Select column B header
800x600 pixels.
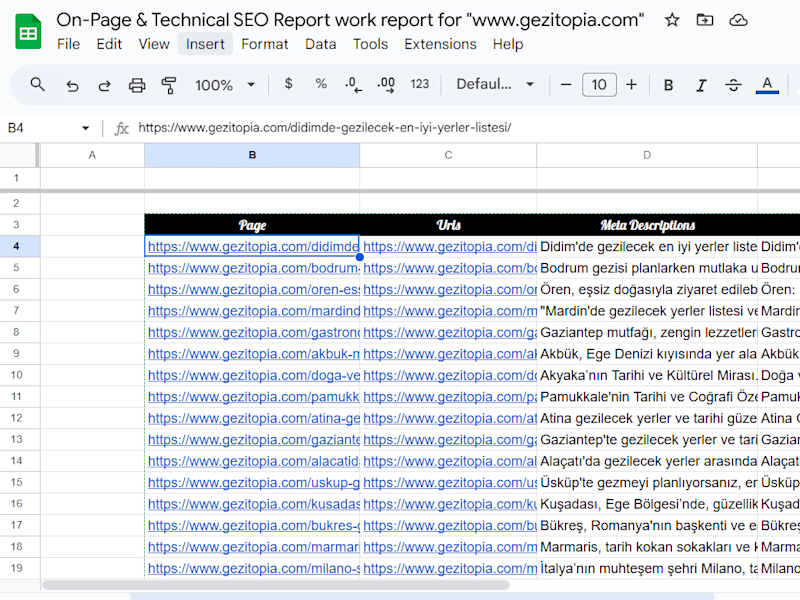click(x=252, y=155)
